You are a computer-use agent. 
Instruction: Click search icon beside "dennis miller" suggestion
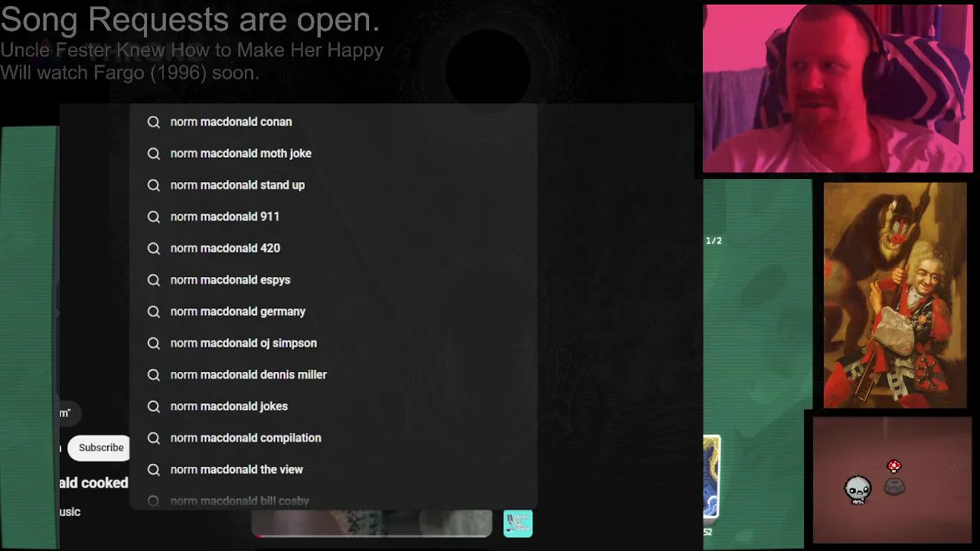coord(154,375)
